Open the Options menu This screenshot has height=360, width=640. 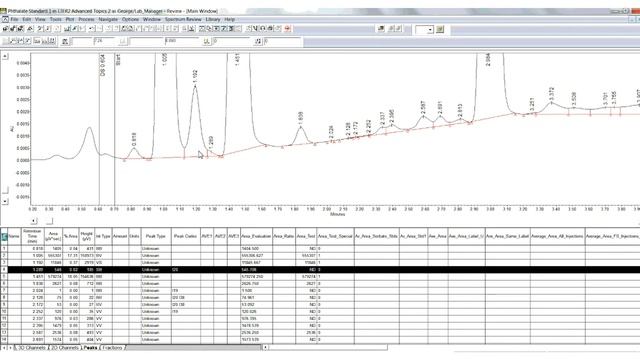click(x=131, y=19)
